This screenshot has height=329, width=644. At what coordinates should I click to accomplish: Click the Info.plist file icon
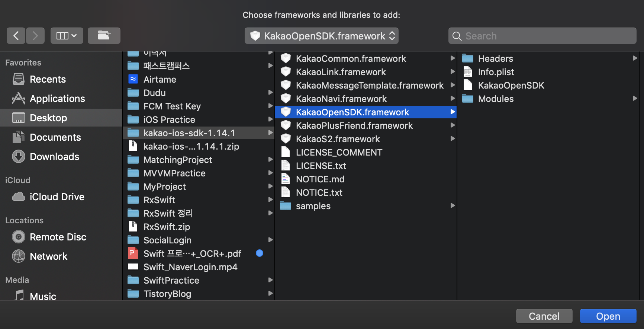click(x=468, y=72)
